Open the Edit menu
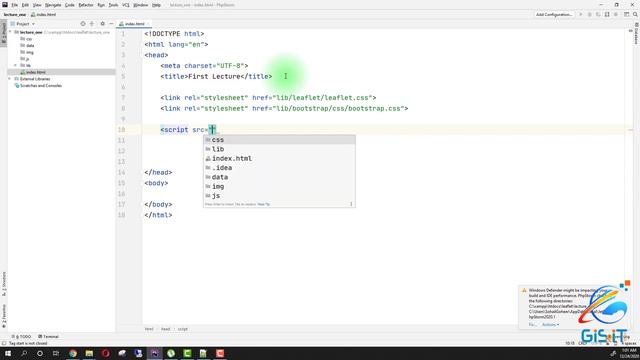Screen dimensions: 640x360 (25, 5)
